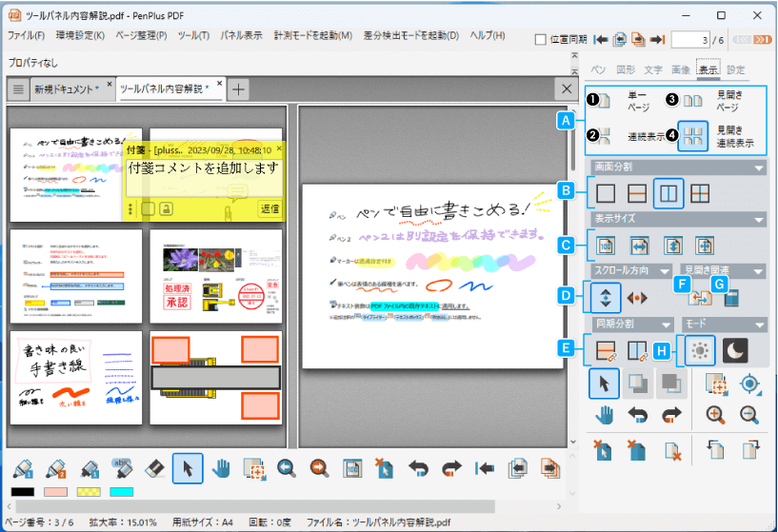Open the 表示サイズ section dropdown
The image size is (778, 532).
(x=759, y=220)
